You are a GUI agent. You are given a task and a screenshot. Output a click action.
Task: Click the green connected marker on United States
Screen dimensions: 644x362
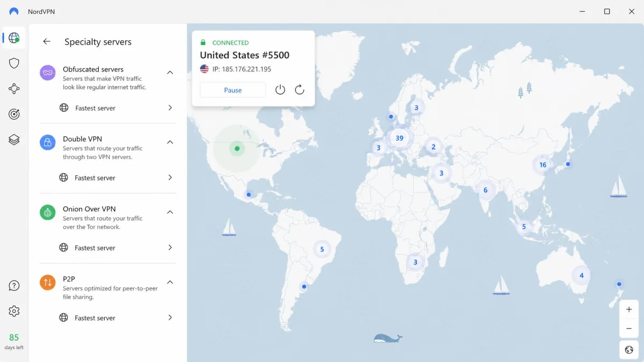click(x=237, y=149)
